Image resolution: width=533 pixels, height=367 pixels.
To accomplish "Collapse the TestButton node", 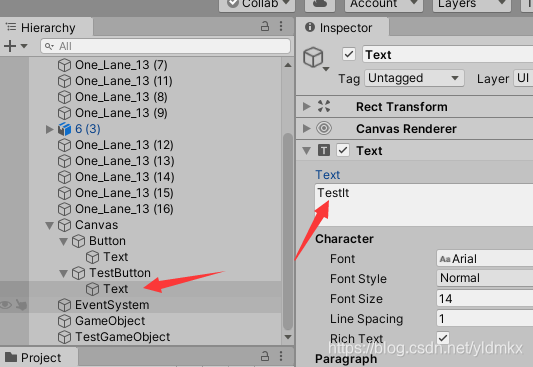I will [x=64, y=274].
